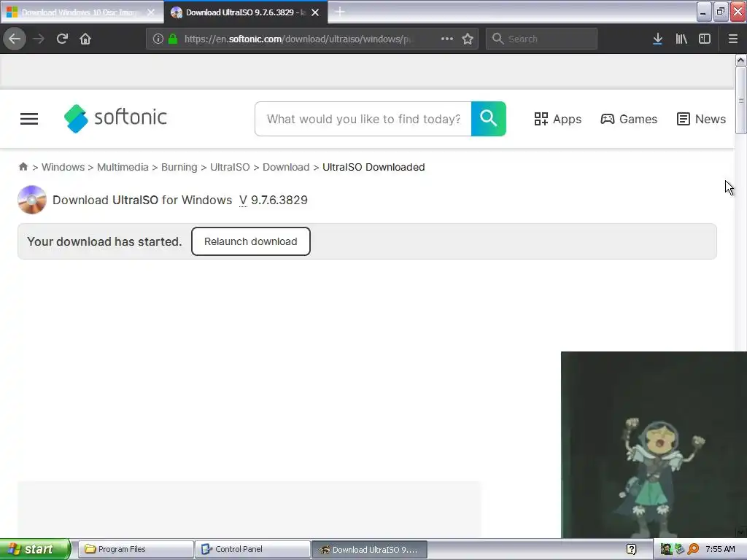Go to Burning breadcrumb link
This screenshot has width=747, height=560.
click(x=179, y=167)
